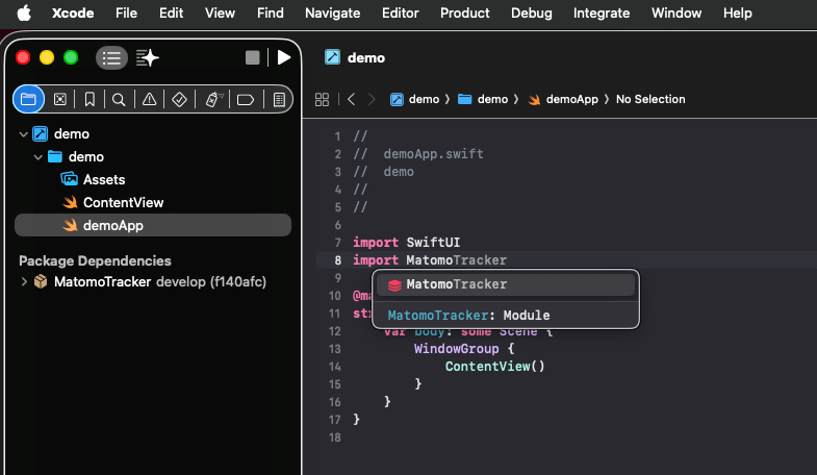817x475 pixels.
Task: Click line number 8 in gutter
Action: (338, 260)
